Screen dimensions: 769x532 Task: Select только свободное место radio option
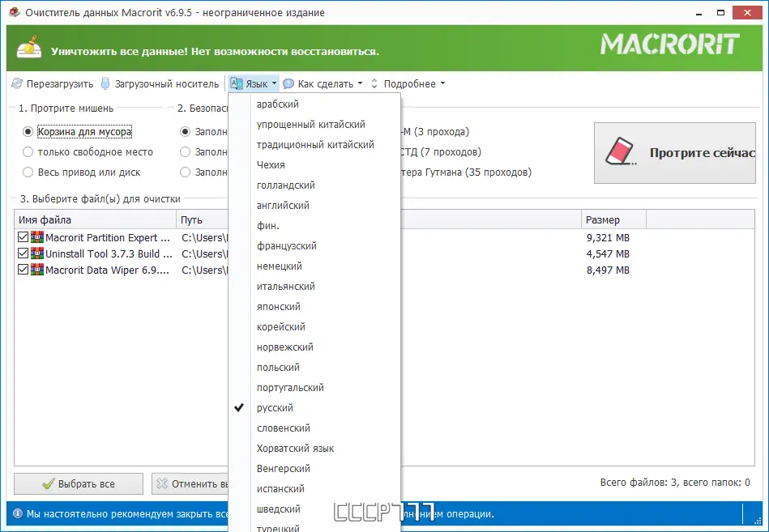(x=28, y=152)
